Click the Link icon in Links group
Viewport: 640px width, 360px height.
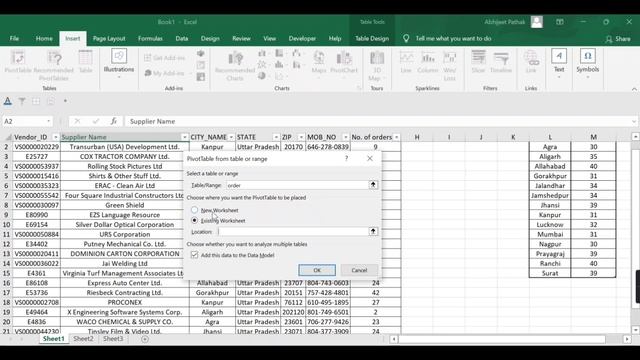coord(531,62)
